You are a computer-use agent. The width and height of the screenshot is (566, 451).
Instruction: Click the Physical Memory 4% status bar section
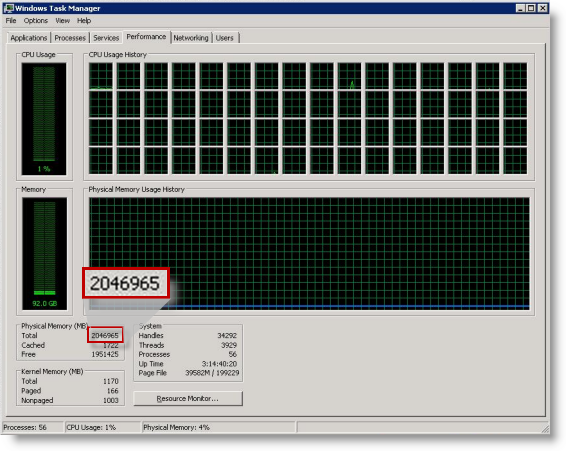218,427
